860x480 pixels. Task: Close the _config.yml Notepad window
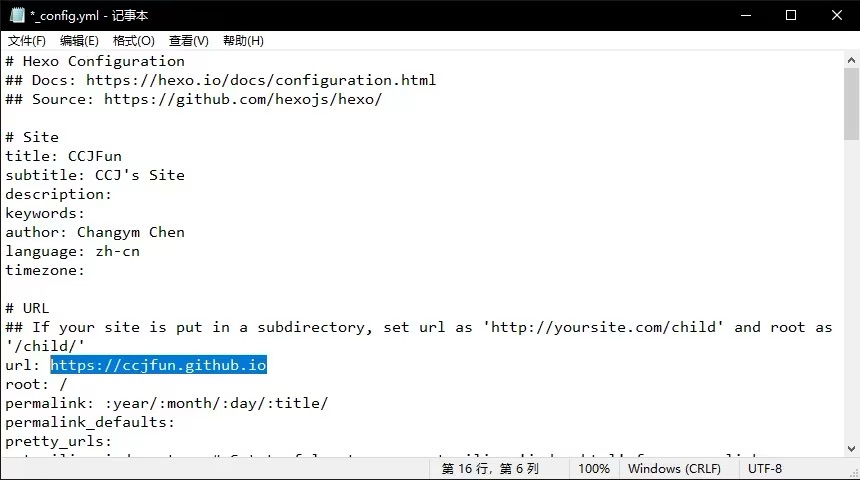coord(836,15)
